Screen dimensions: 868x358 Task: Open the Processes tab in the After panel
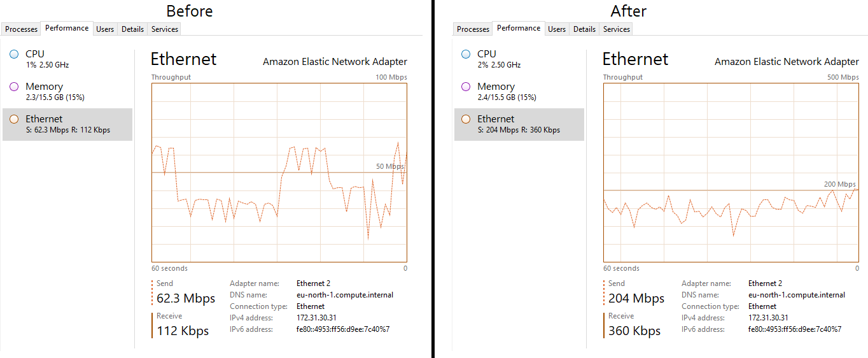pyautogui.click(x=473, y=29)
